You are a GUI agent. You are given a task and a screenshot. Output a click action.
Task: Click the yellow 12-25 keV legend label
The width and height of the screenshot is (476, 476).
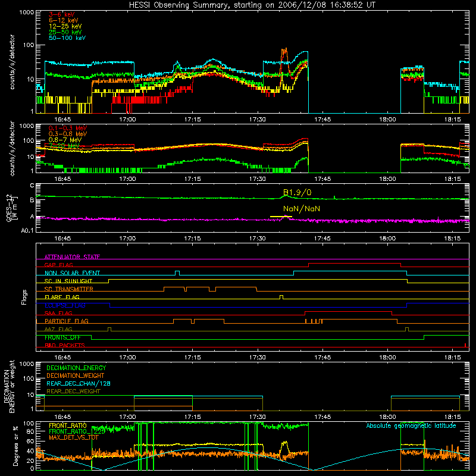pos(65,26)
